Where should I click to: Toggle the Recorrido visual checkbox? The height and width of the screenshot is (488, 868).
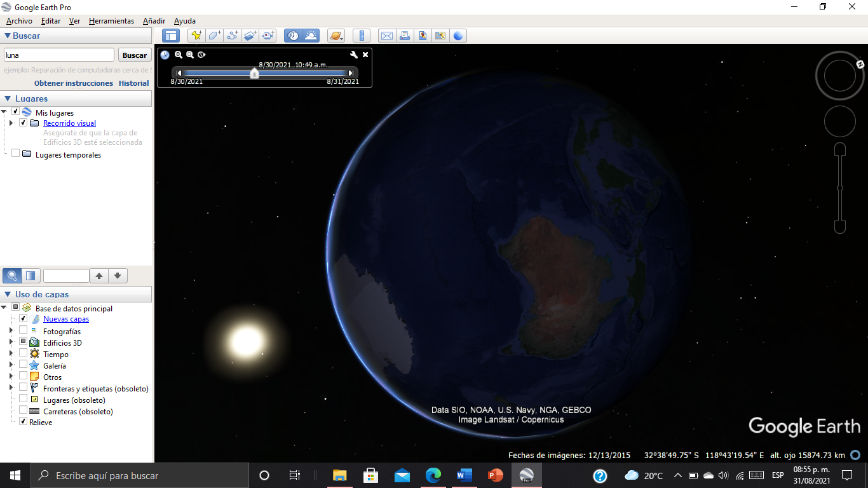click(24, 123)
